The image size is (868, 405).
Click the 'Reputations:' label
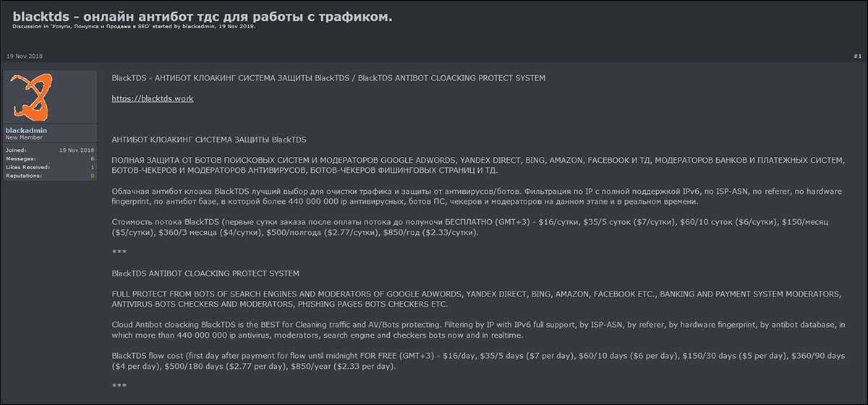tap(24, 175)
